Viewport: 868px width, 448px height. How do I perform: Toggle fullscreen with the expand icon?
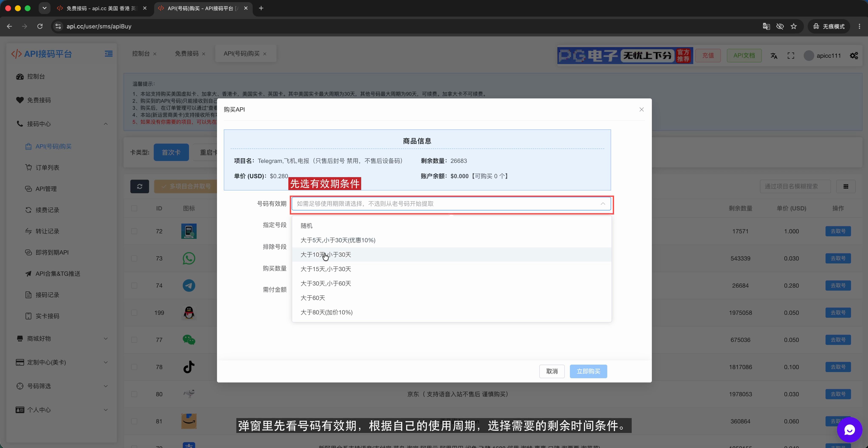[x=791, y=56]
